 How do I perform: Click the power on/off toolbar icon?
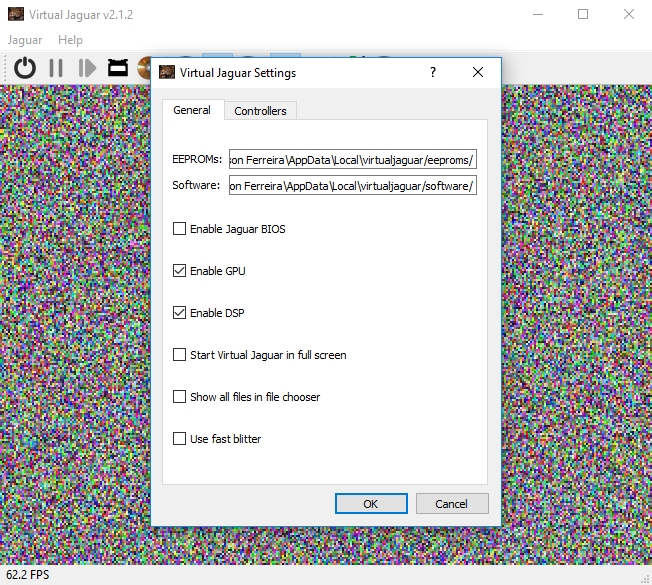25,68
